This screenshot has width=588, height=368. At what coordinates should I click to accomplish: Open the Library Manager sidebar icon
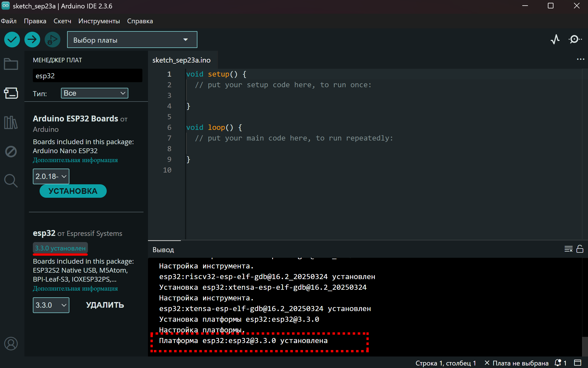11,123
